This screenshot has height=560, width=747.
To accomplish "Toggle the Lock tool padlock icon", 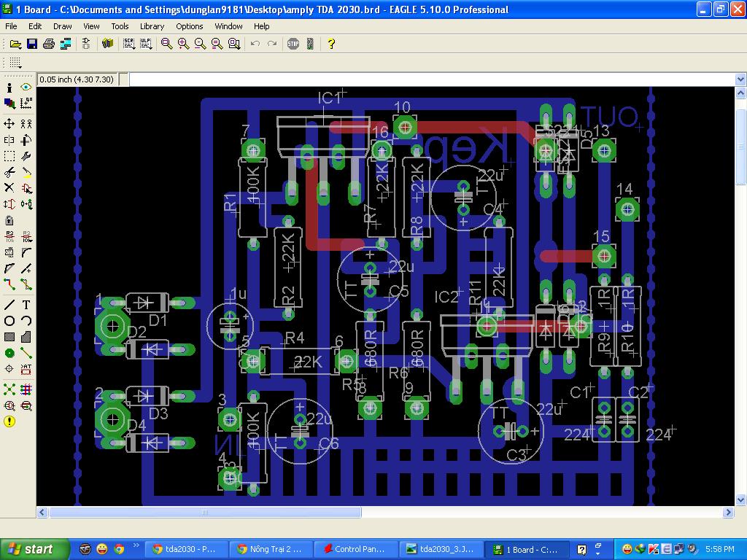I will tap(9, 220).
